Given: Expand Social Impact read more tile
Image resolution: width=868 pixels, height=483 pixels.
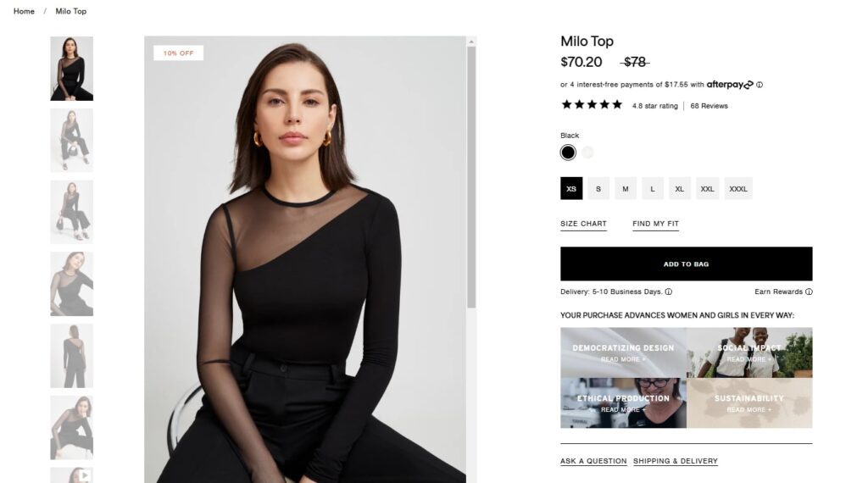Looking at the screenshot, I should [x=749, y=353].
